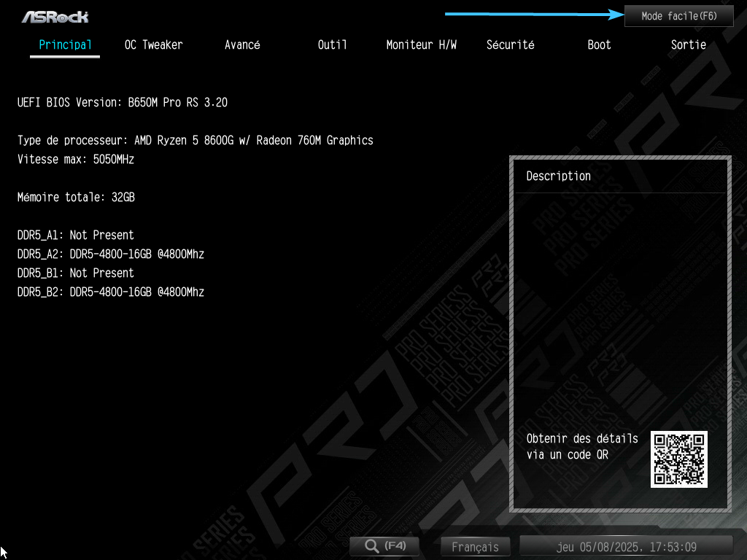Switch to Mode facile (F6)
The height and width of the screenshot is (560, 747).
679,16
